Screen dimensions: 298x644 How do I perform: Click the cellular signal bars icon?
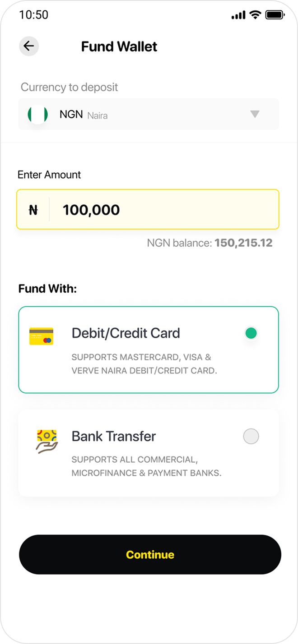237,14
